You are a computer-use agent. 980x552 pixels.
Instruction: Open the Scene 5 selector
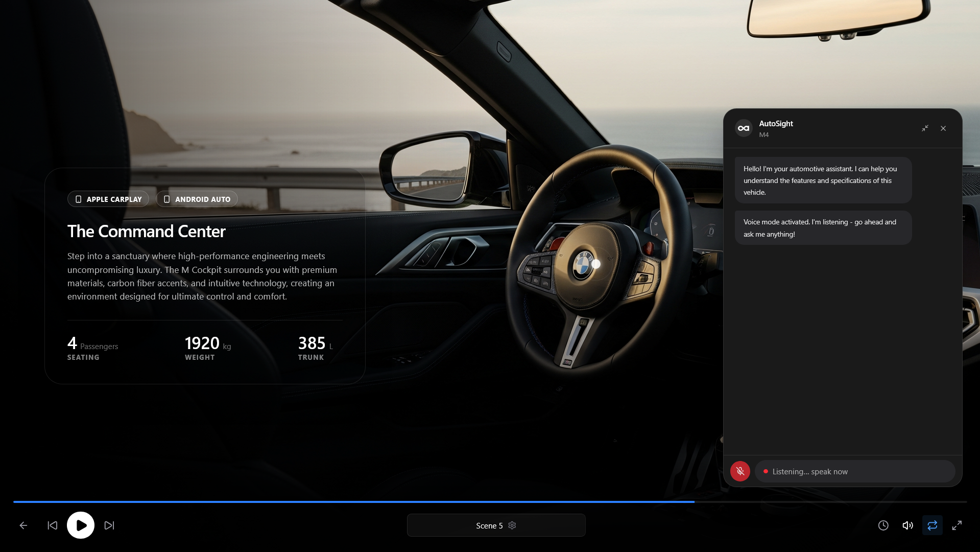tap(496, 525)
